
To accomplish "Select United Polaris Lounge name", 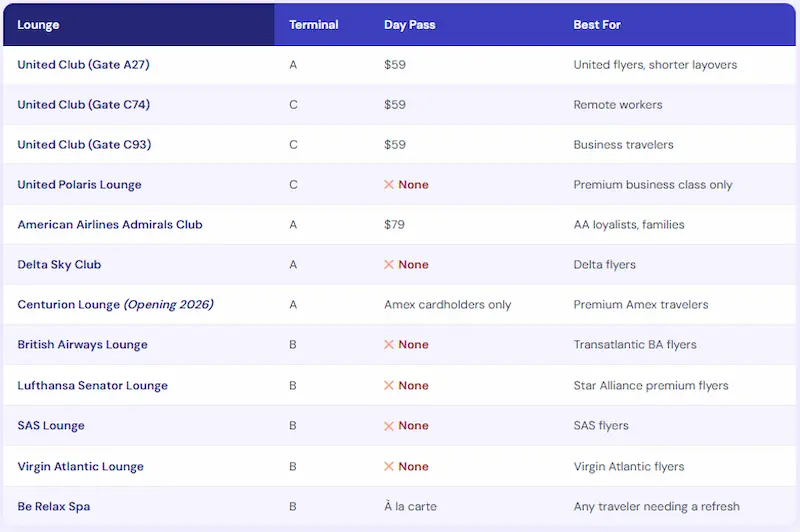I will 80,185.
